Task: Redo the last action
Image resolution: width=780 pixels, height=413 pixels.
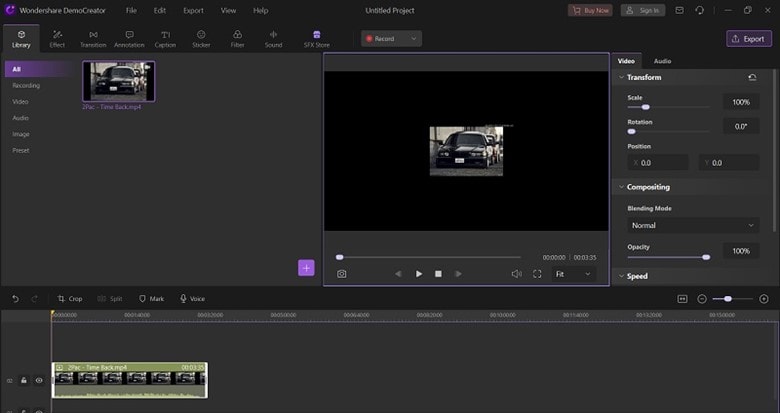Action: click(34, 299)
